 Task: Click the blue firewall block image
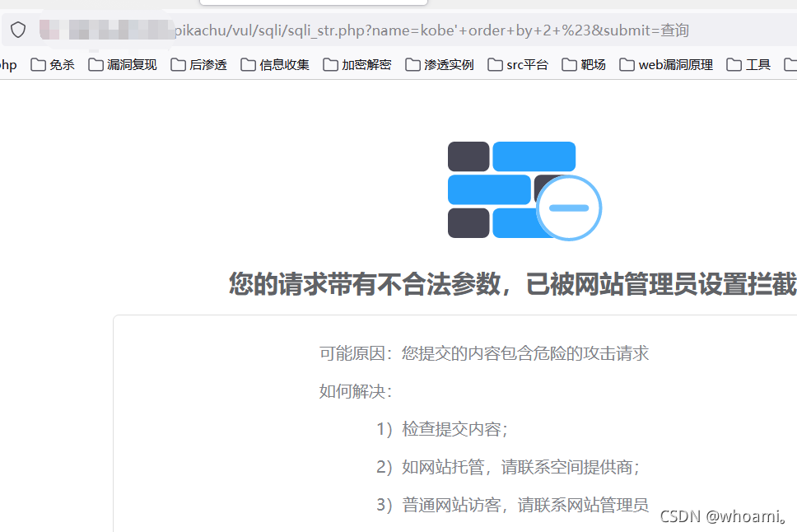click(524, 191)
